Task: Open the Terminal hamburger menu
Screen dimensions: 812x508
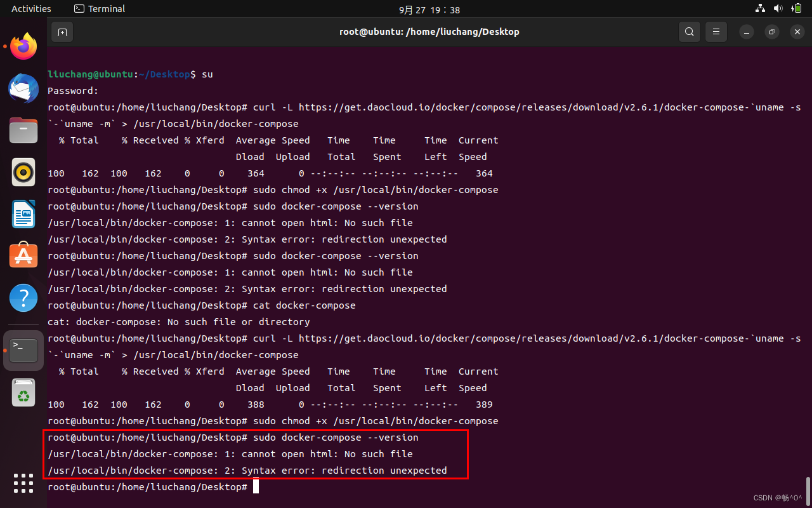Action: pyautogui.click(x=716, y=31)
